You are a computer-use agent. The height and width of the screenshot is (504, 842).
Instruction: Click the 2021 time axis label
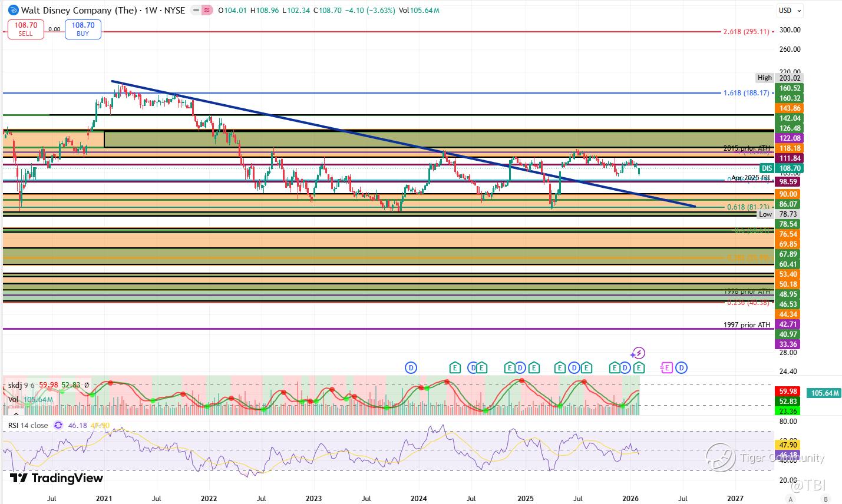[104, 498]
